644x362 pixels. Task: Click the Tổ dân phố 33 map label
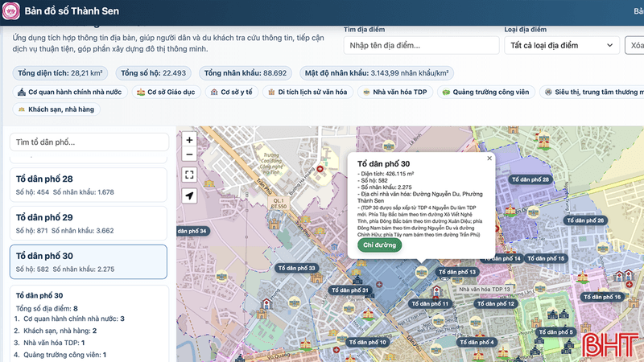point(296,268)
